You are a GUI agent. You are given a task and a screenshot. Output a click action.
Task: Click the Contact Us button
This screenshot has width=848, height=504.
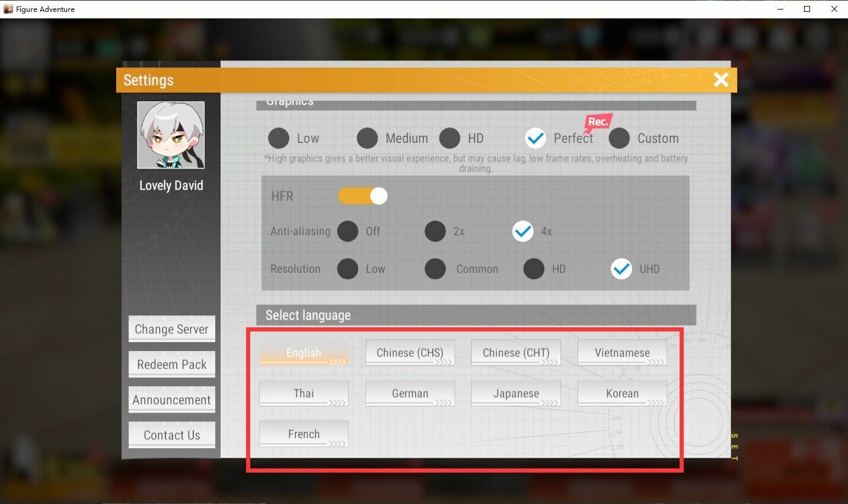click(171, 435)
